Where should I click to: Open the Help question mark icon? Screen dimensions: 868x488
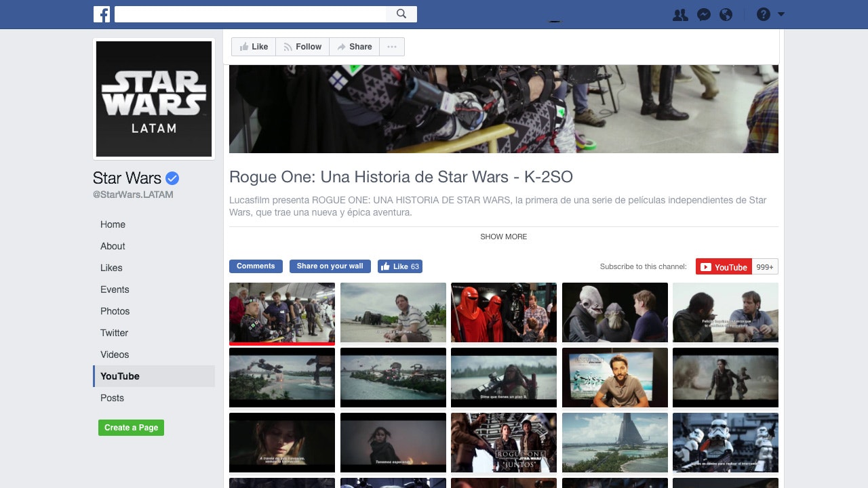[x=763, y=14]
